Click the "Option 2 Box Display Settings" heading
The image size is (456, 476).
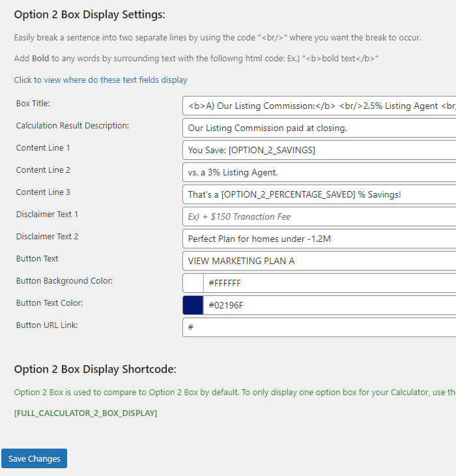[x=89, y=14]
